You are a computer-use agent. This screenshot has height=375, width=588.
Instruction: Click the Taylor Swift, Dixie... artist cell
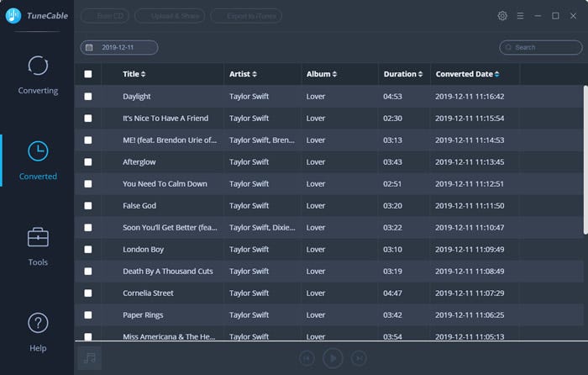click(262, 228)
